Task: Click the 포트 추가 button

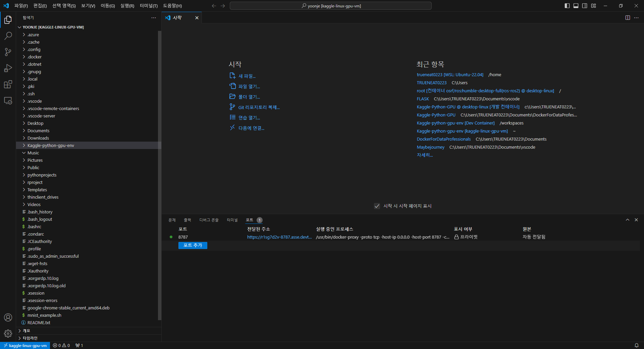Action: 193,245
